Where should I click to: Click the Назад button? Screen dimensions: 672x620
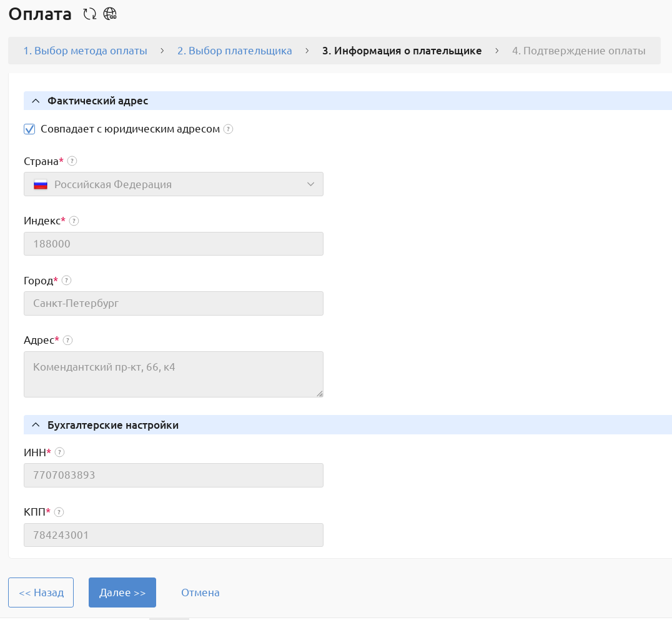pyautogui.click(x=41, y=592)
